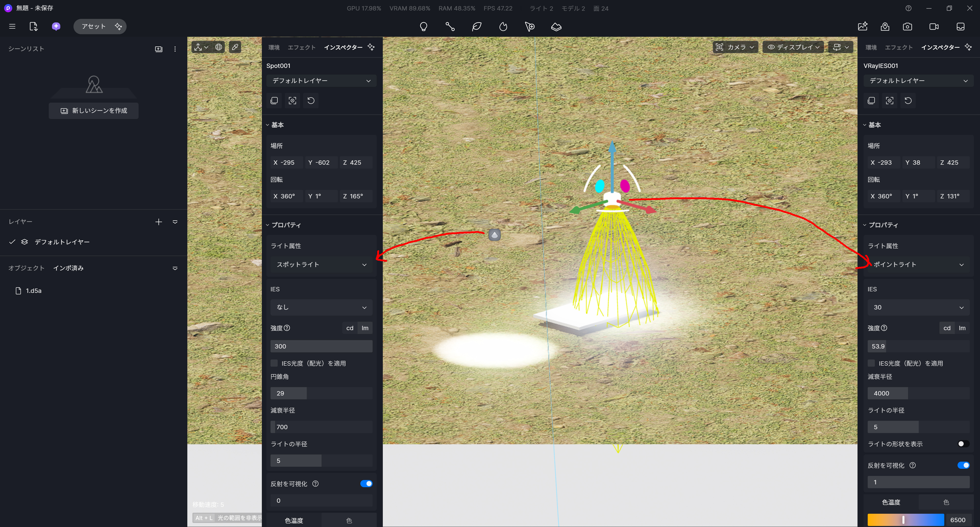This screenshot has width=980, height=527.
Task: Open the video render icon
Action: click(934, 27)
